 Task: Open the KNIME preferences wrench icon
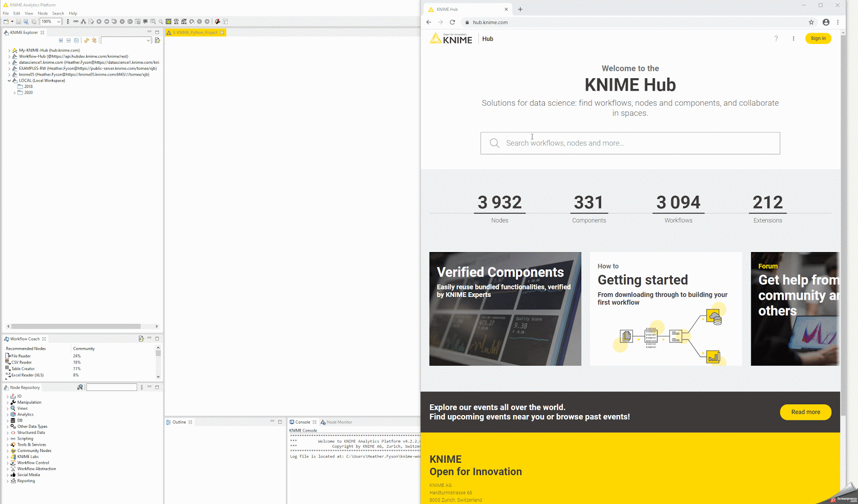tap(217, 21)
